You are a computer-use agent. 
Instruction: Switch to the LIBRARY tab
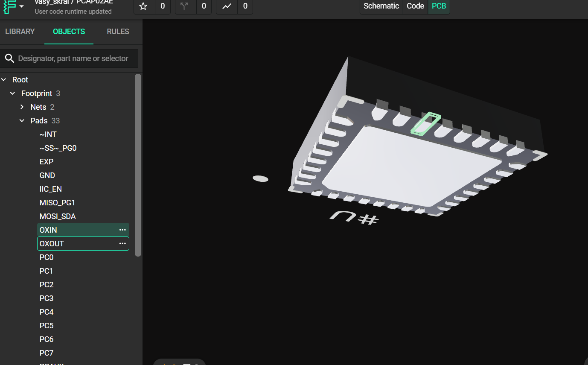(20, 32)
